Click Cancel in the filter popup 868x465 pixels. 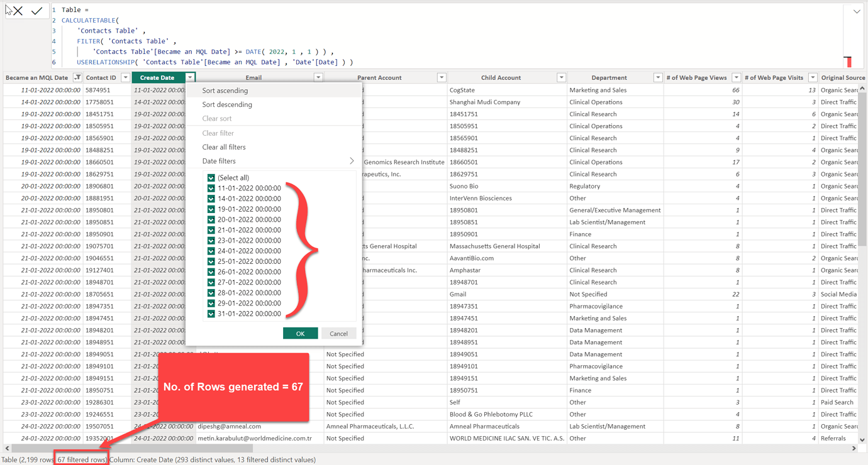(338, 334)
